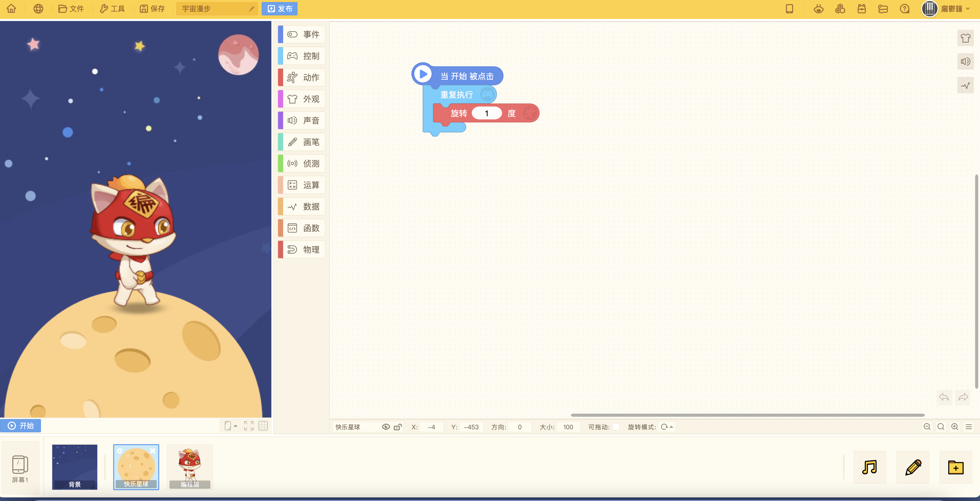Screen dimensions: 980x501
Task: Click the workspace horizontal scrollbar
Action: click(x=748, y=415)
